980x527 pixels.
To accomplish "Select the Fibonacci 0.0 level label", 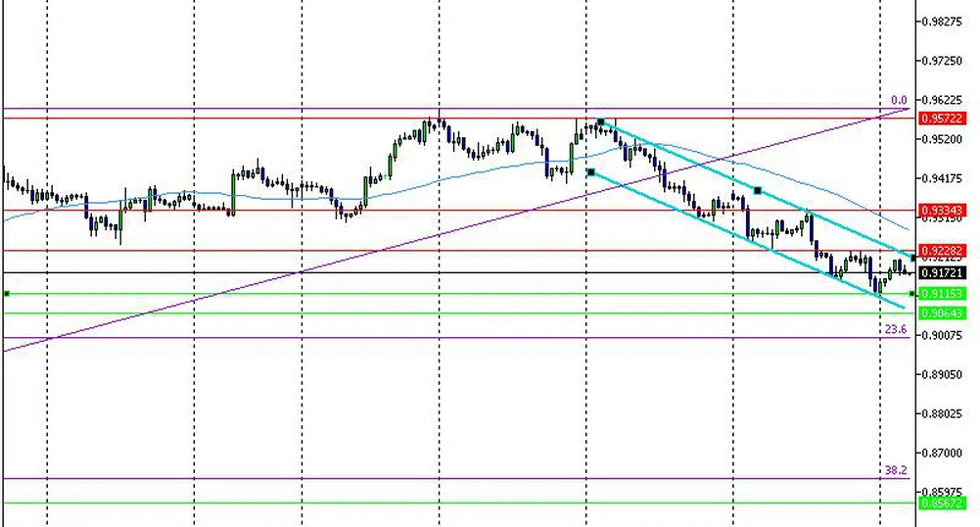I will [x=899, y=101].
